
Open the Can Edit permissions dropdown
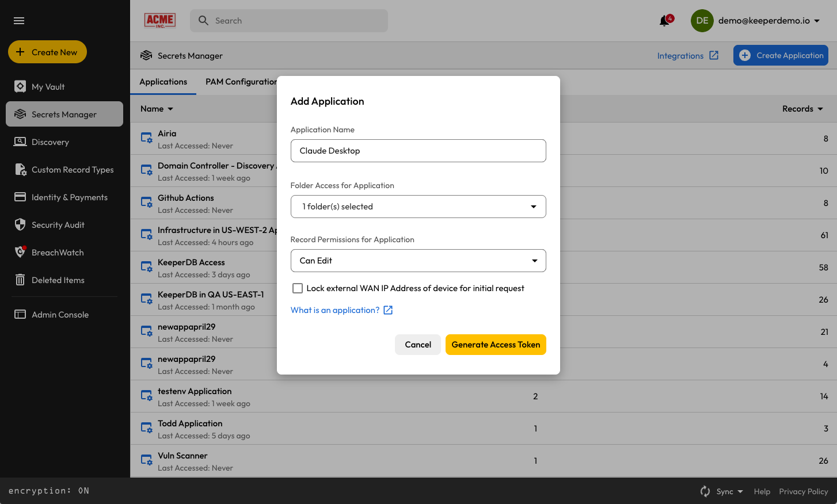pos(418,261)
